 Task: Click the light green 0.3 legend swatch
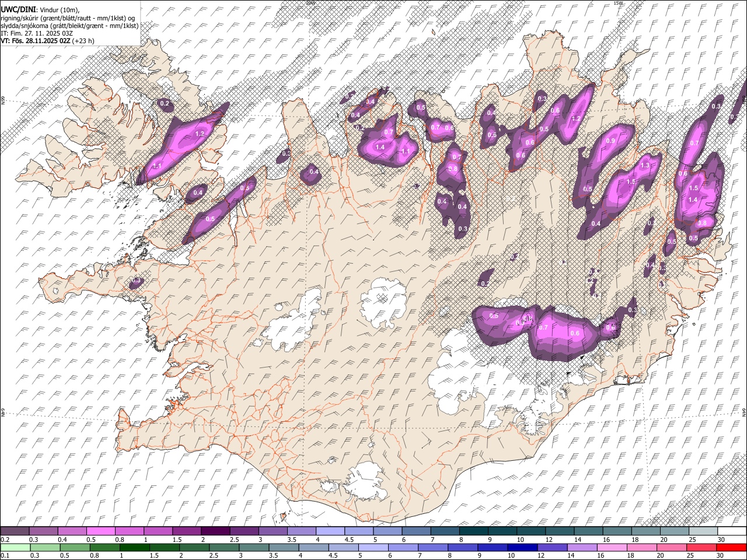click(x=45, y=548)
